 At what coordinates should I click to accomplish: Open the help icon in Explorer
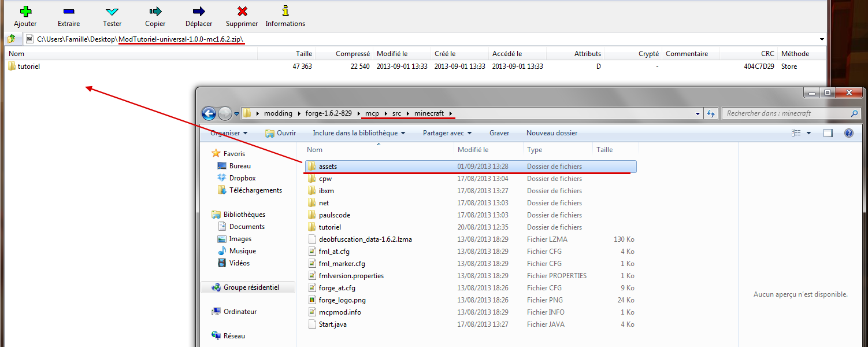[848, 133]
